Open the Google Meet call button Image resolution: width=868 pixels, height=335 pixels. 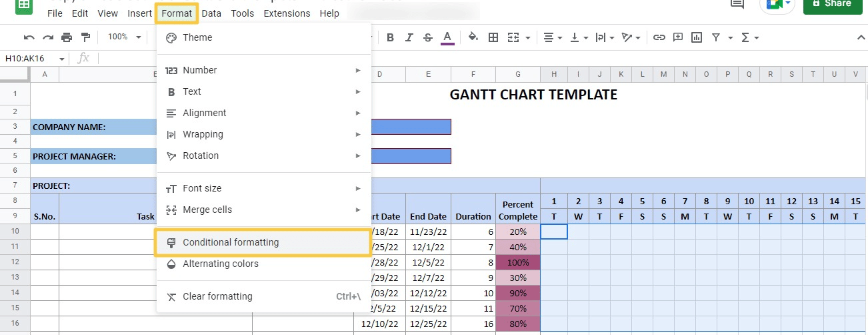[777, 5]
